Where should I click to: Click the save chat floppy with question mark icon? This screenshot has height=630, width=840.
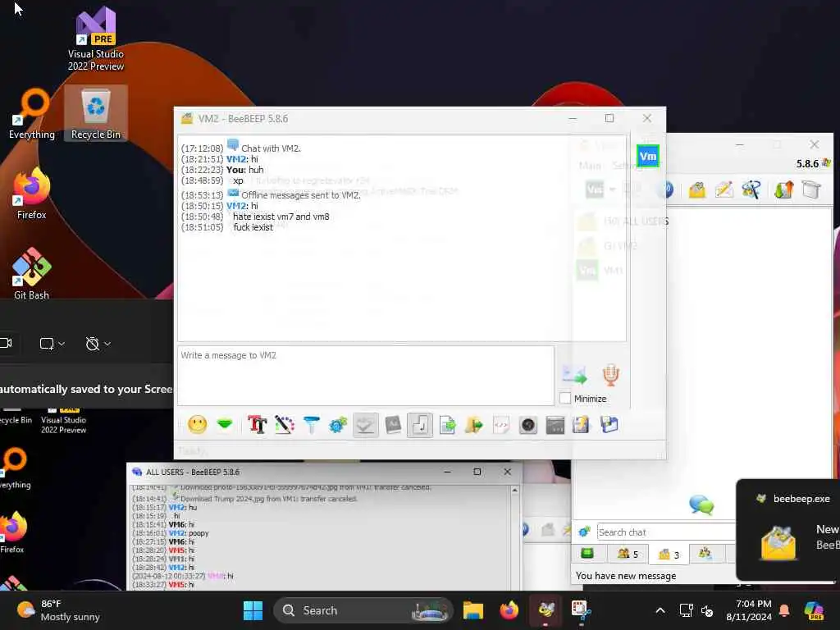582,425
